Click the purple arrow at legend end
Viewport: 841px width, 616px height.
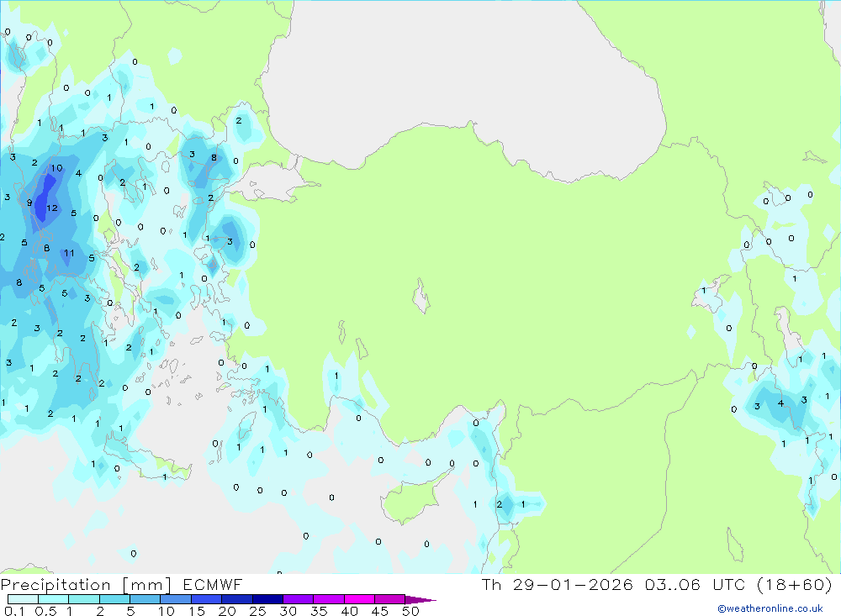[x=420, y=600]
